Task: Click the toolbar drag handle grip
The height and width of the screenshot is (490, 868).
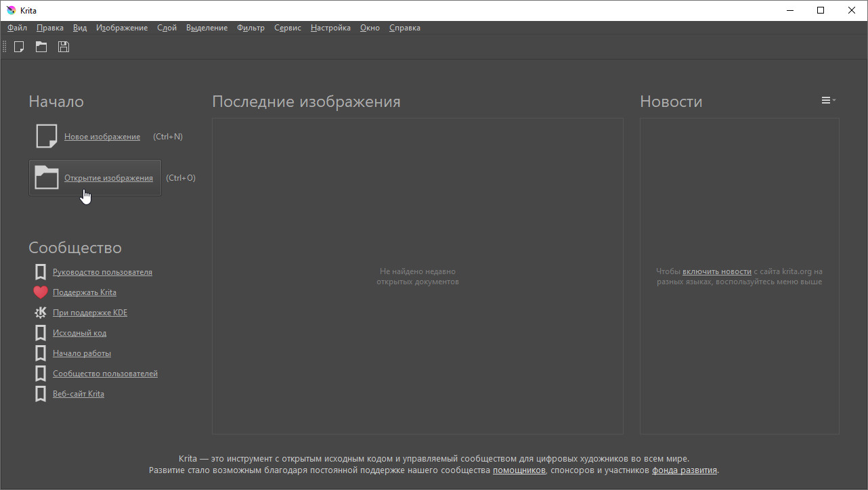Action: click(x=5, y=47)
